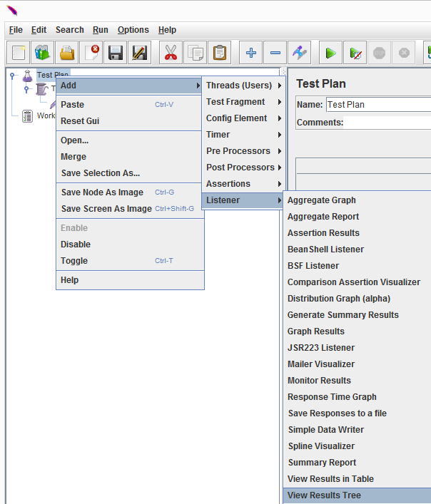431x504 pixels.
Task: Open the Help menu in menu bar
Action: coord(167,30)
